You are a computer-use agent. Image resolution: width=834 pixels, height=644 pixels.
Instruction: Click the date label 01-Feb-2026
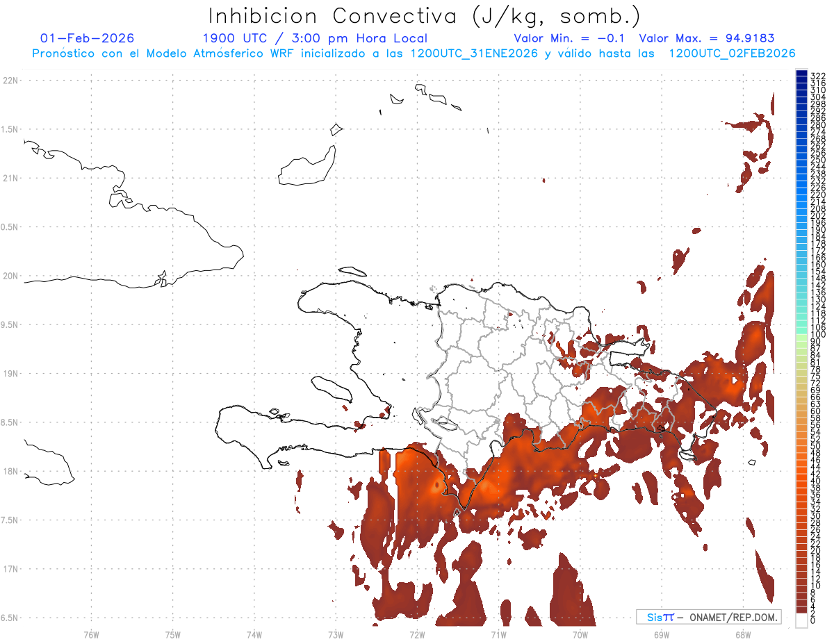(x=88, y=38)
